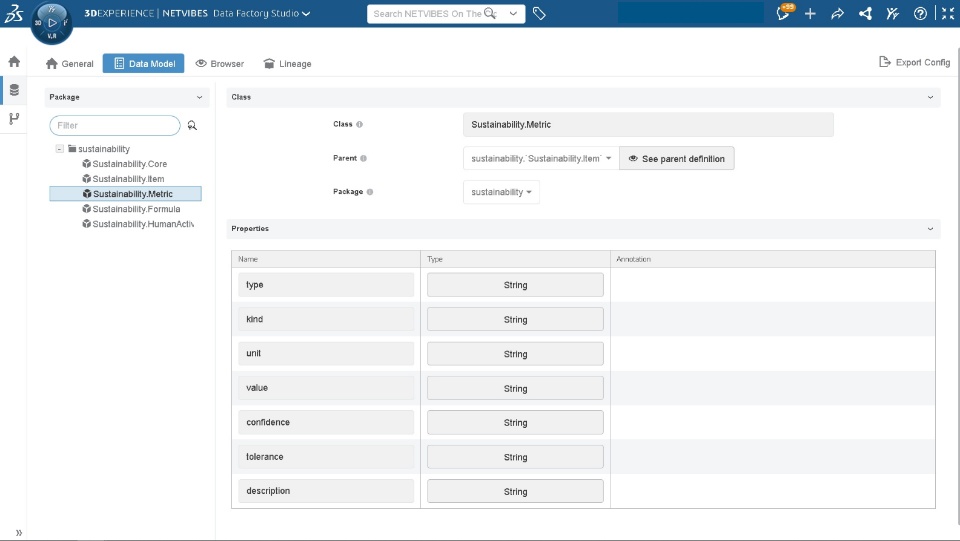This screenshot has width=960, height=541.
Task: Click the share arrow icon
Action: click(x=837, y=13)
